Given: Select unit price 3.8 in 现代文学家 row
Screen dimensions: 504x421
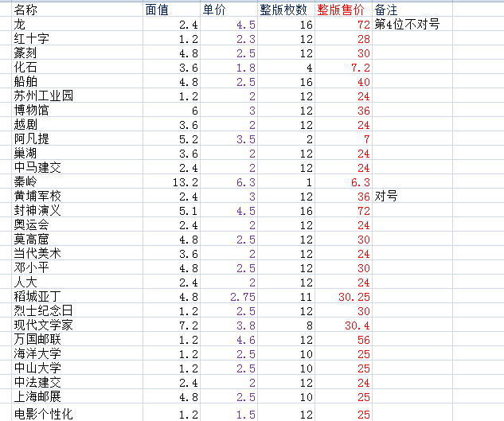Looking at the screenshot, I should (229, 325).
